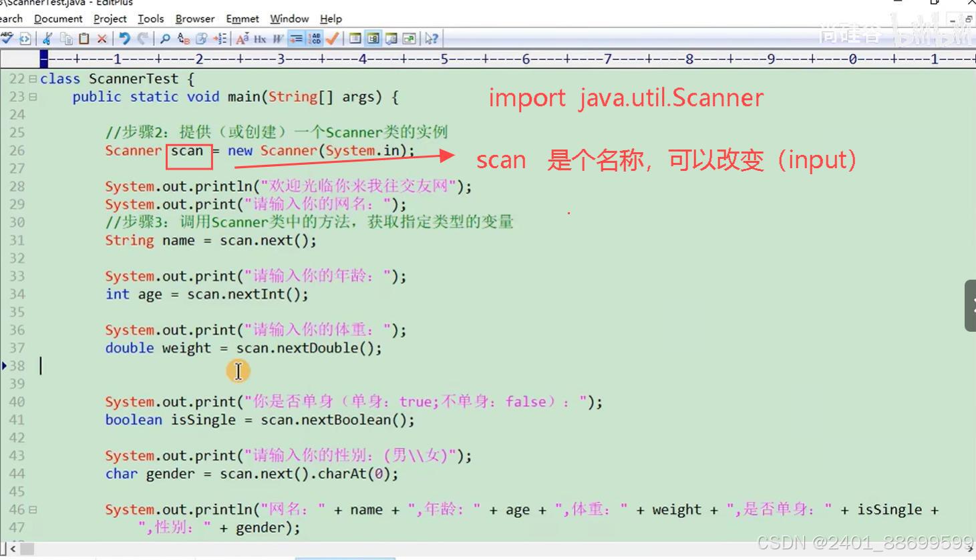Open the Emmet menu
976x560 pixels.
pos(242,19)
